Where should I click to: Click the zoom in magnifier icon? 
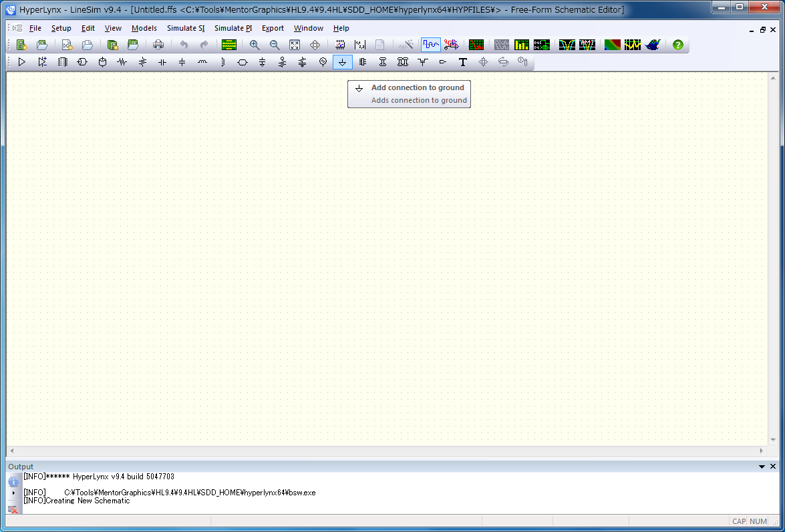(x=255, y=45)
